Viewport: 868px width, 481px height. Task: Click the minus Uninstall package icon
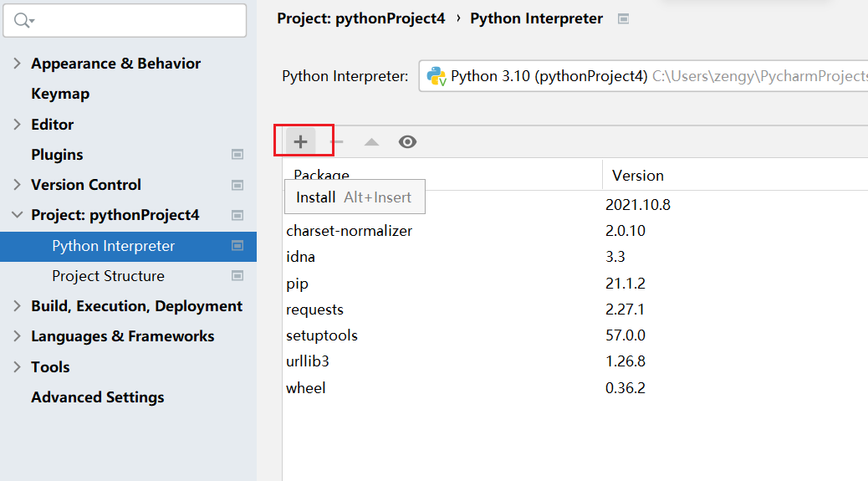pyautogui.click(x=337, y=142)
